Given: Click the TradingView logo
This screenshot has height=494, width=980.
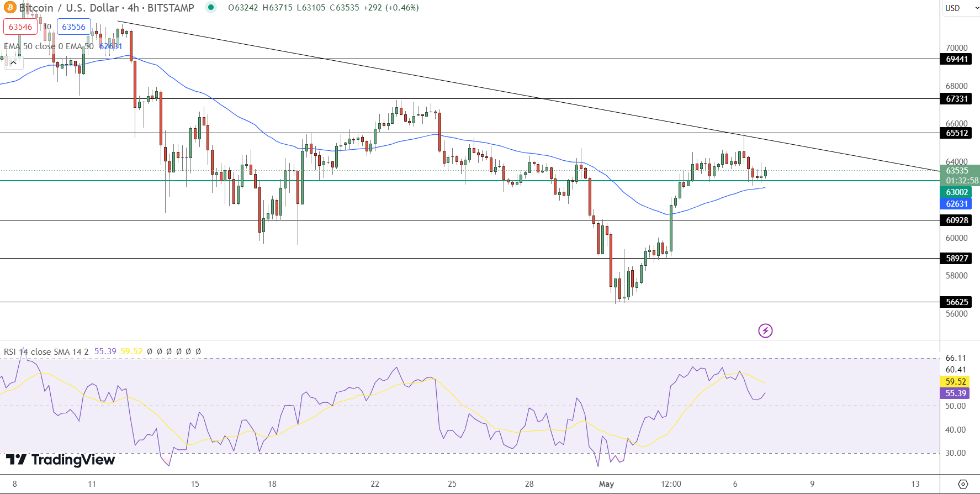Looking at the screenshot, I should click(60, 460).
